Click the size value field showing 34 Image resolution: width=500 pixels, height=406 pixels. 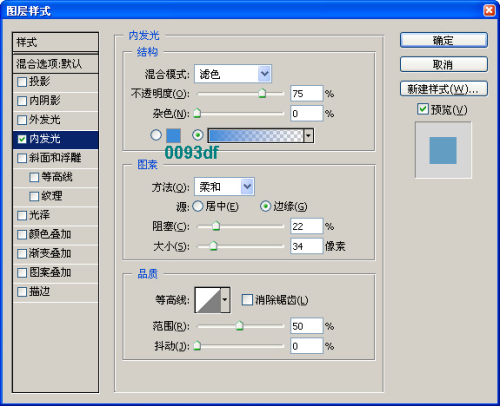[x=307, y=246]
